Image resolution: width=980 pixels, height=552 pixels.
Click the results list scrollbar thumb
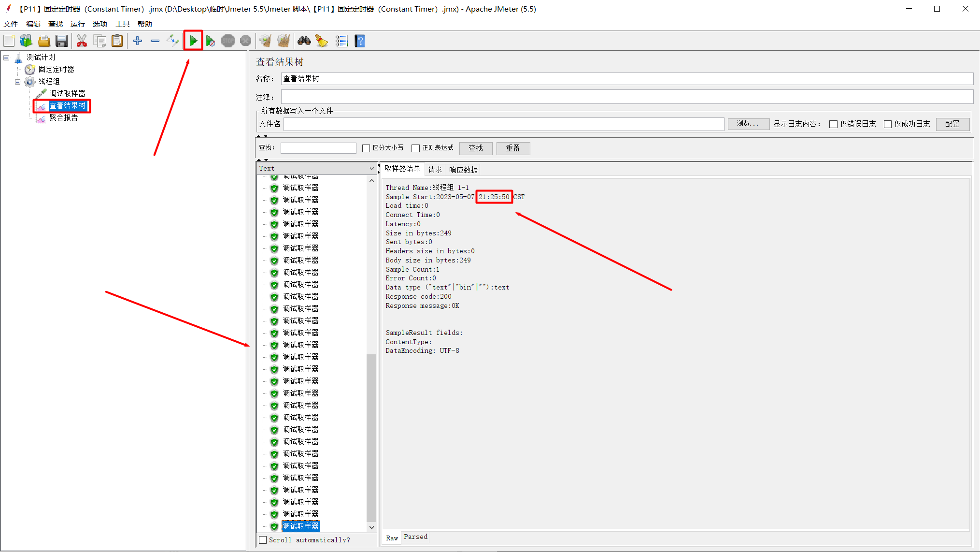tap(371, 438)
